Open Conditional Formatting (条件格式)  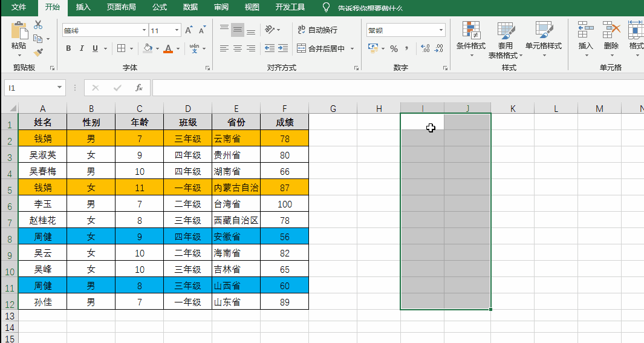470,39
